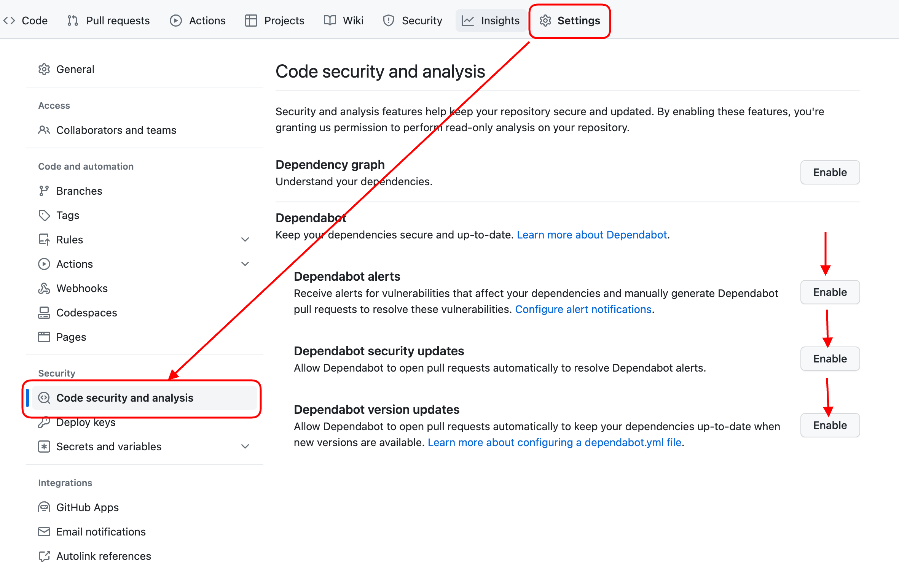899x588 pixels.
Task: Open Codespaces settings
Action: [x=145, y=313]
